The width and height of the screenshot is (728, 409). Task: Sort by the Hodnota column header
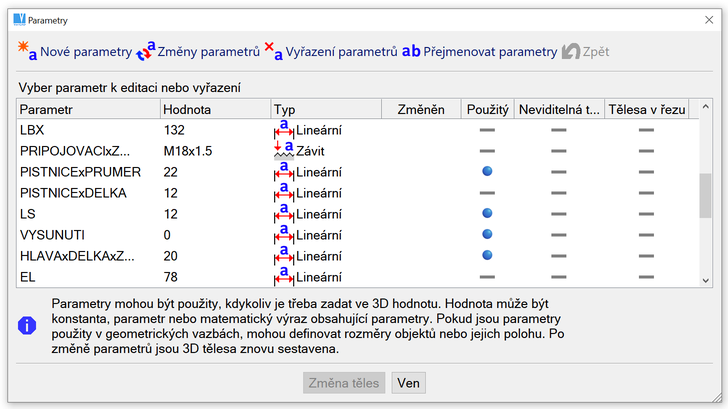tap(214, 108)
